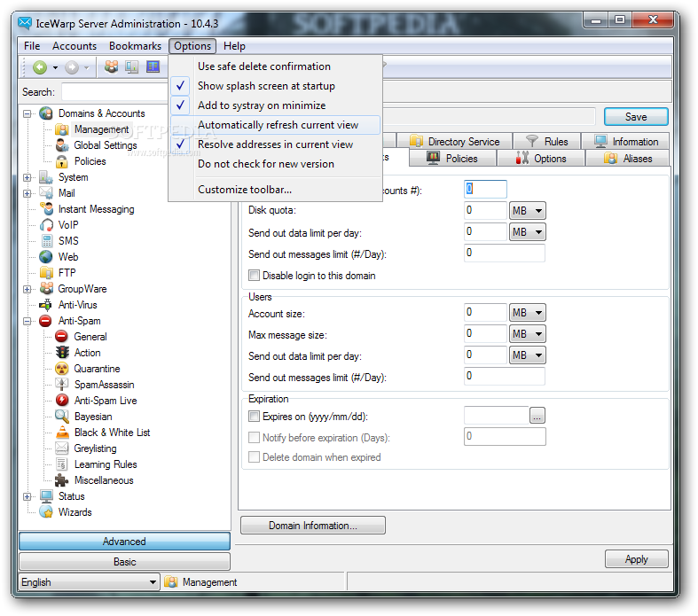Image resolution: width=698 pixels, height=616 pixels.
Task: Check Delete domain when expired checkbox
Action: coord(254,457)
